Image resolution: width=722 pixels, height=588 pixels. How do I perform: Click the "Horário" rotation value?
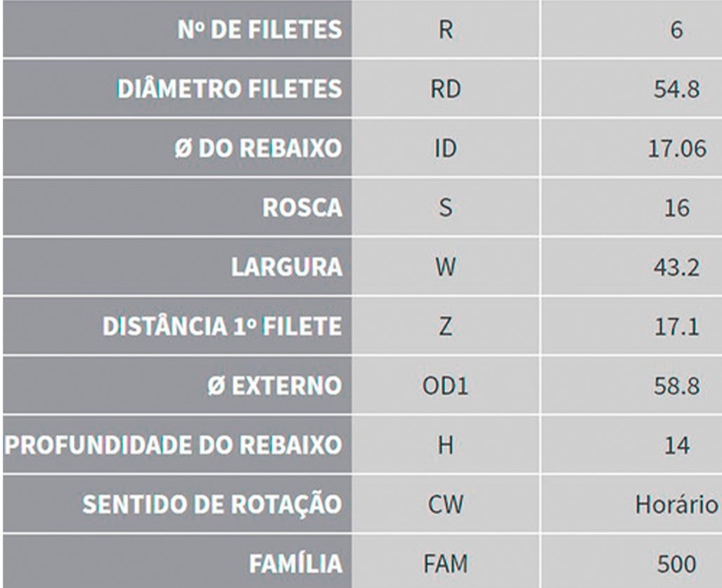click(x=676, y=504)
